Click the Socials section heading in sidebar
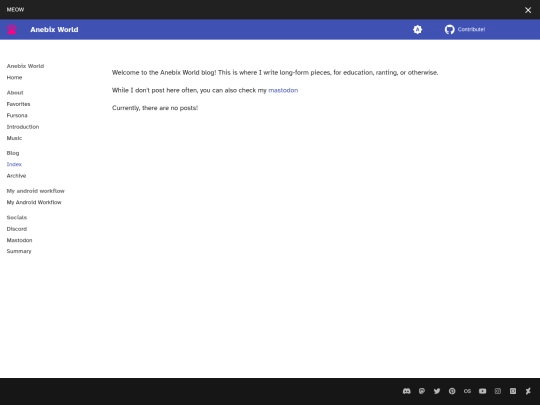540x405 pixels. pos(17,217)
